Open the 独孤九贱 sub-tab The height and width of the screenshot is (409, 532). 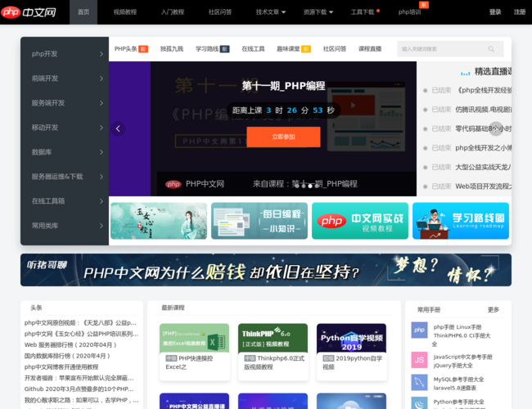click(172, 49)
